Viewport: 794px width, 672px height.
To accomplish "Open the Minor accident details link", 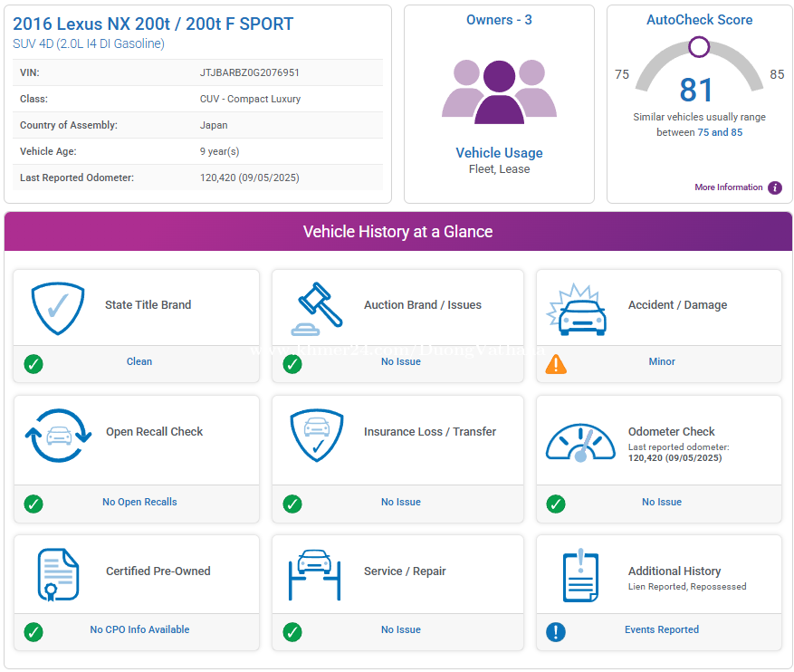I will click(662, 361).
